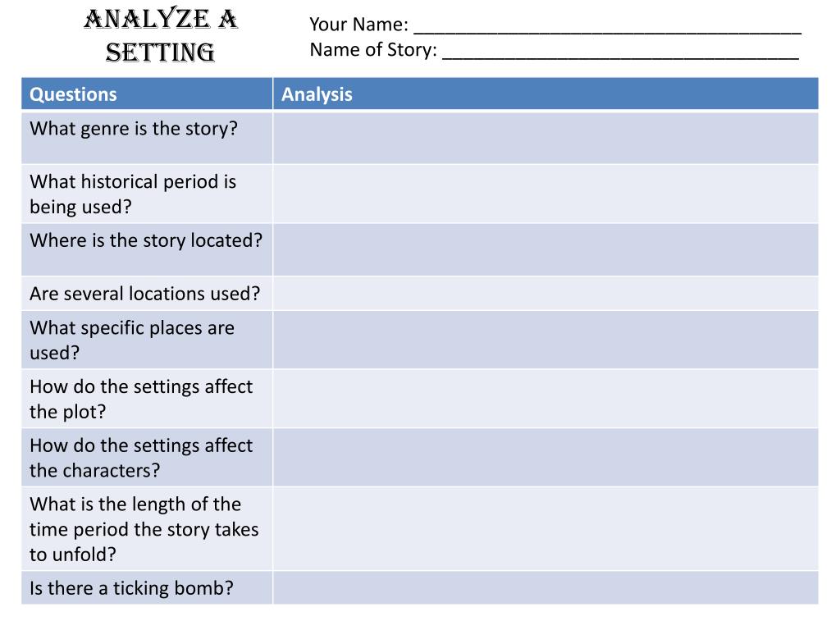Viewport: 840px width, 630px height.
Task: Click the Your Name blank line
Action: pos(608,25)
